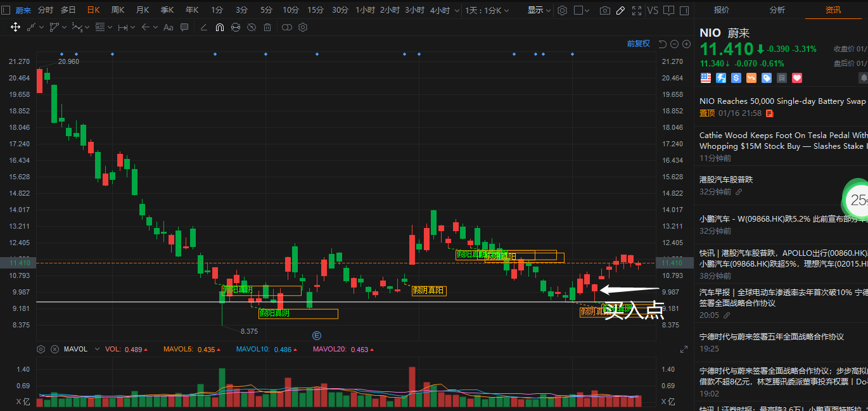Open drawing toolbar settings gear
Viewport: 868px width, 411px height.
tap(303, 27)
